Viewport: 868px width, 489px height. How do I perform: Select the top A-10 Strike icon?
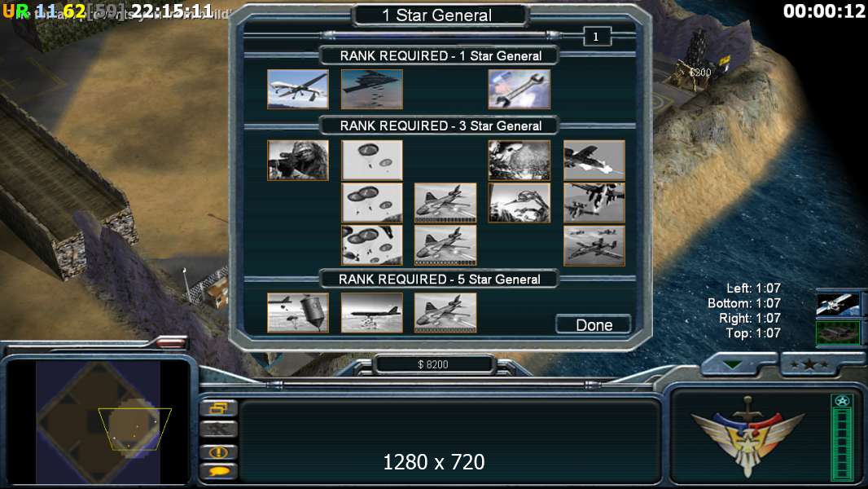point(594,160)
